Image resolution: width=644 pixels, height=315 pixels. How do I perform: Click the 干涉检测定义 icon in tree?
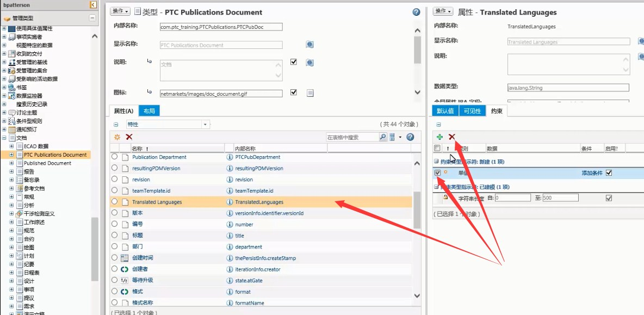tap(19, 214)
